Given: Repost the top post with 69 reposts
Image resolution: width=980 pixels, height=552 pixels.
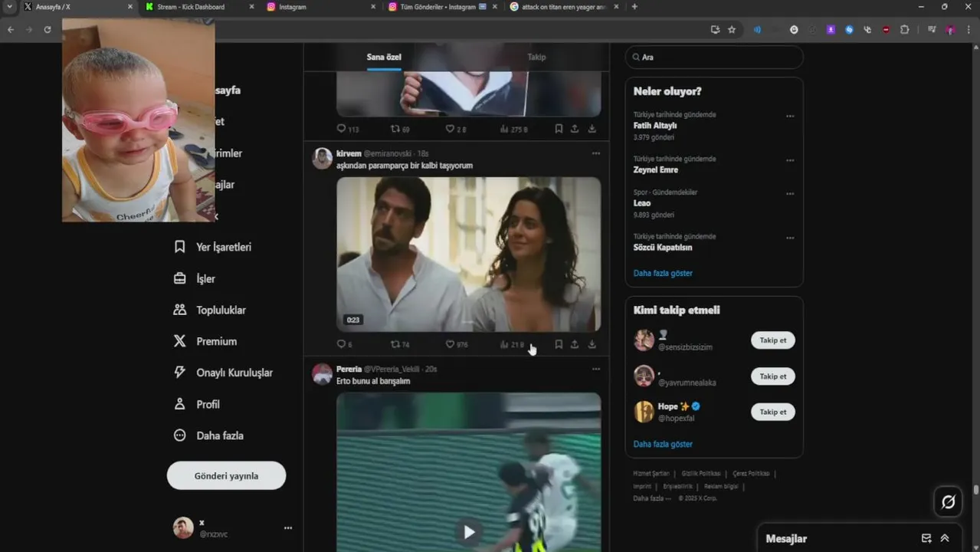Looking at the screenshot, I should click(x=400, y=129).
